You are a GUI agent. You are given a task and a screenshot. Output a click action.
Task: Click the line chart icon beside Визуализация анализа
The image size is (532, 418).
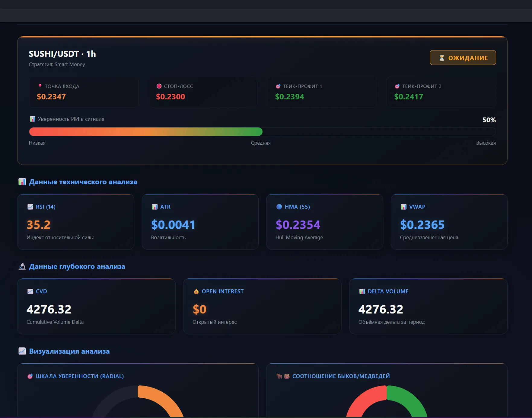pos(22,351)
